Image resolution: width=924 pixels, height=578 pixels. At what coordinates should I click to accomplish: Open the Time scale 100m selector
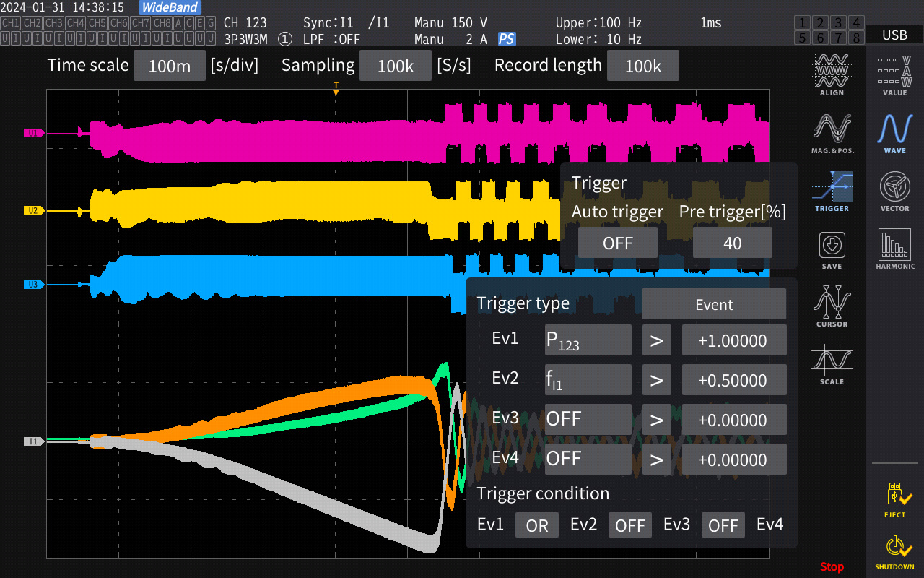(x=170, y=66)
